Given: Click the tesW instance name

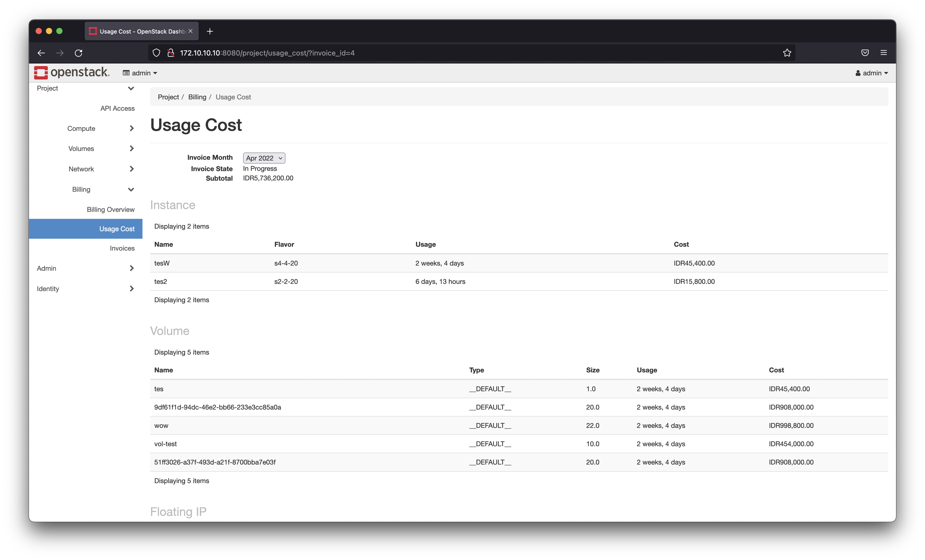Looking at the screenshot, I should pyautogui.click(x=162, y=263).
